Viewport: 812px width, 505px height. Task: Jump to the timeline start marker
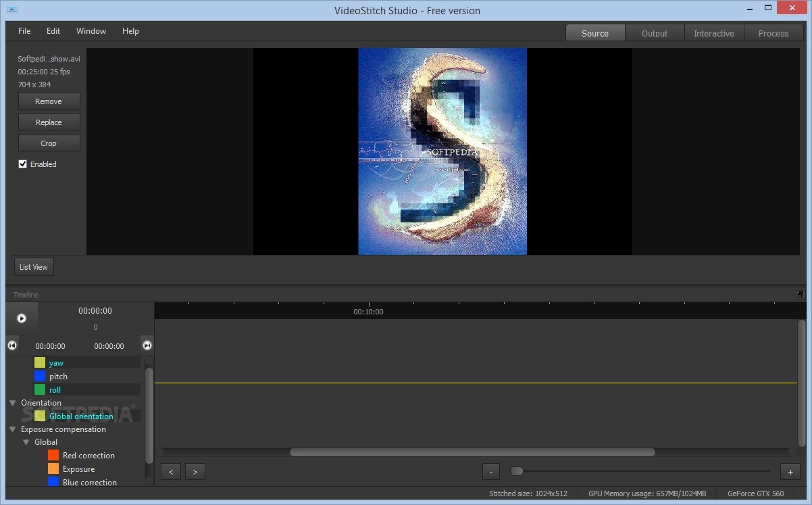click(12, 345)
